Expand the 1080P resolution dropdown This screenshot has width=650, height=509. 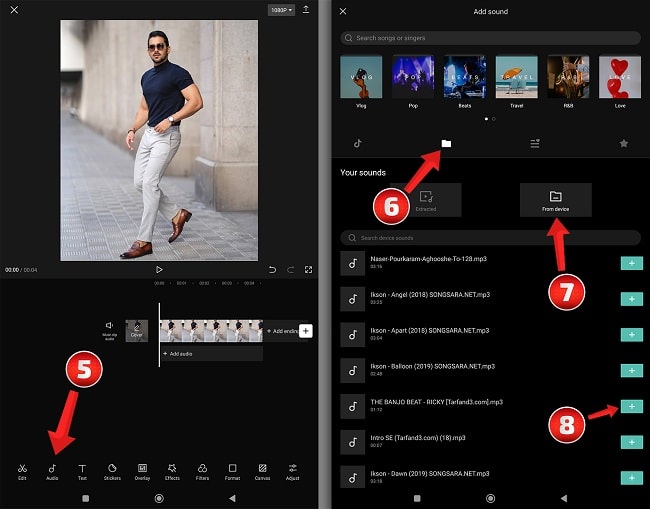[x=281, y=10]
